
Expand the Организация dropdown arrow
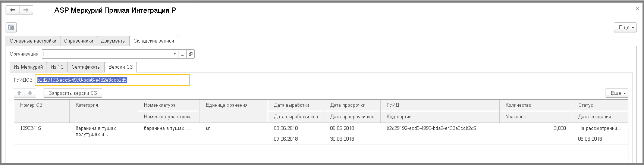click(x=175, y=54)
